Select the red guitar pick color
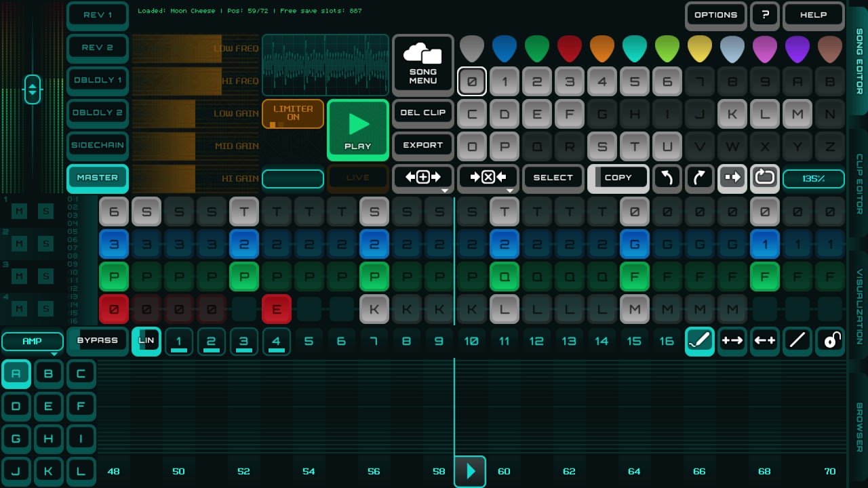 (x=570, y=49)
